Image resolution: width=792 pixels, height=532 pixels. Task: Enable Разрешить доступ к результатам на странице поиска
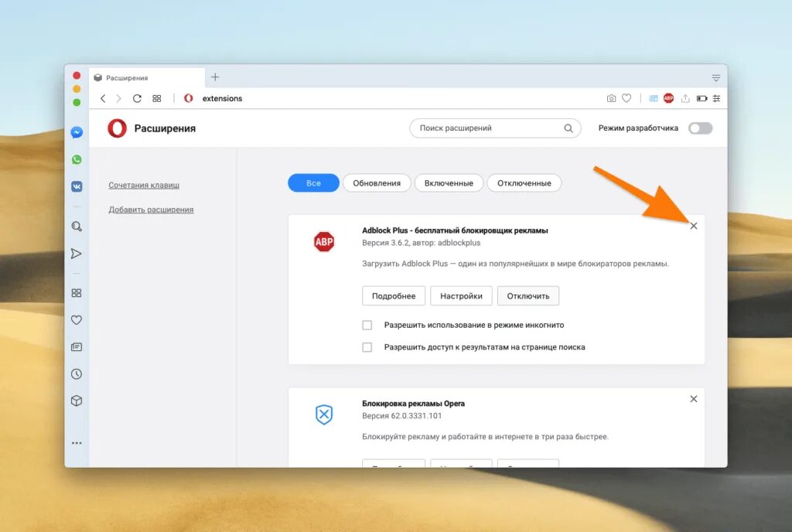point(367,347)
